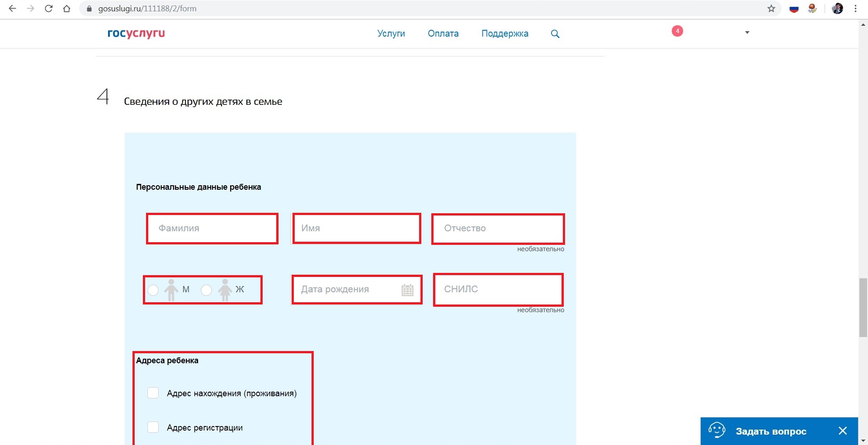Check Адрес нахождения (проживания) checkbox
This screenshot has width=868, height=445.
153,393
